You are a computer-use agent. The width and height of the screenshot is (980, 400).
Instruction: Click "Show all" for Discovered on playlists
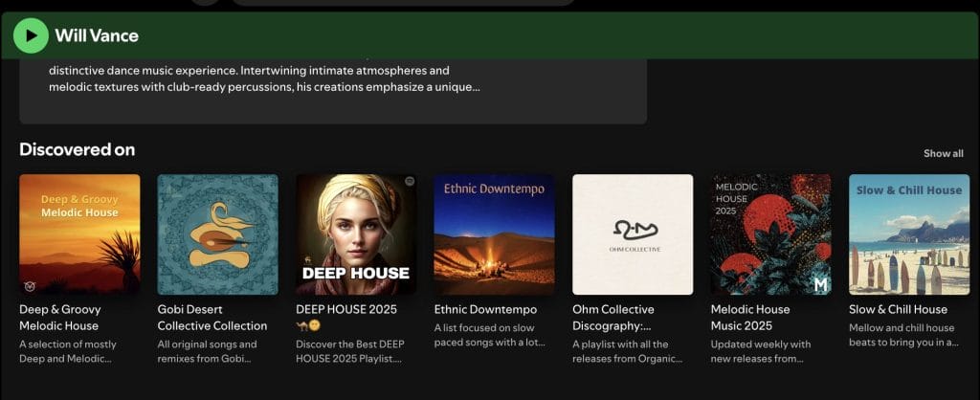[943, 153]
